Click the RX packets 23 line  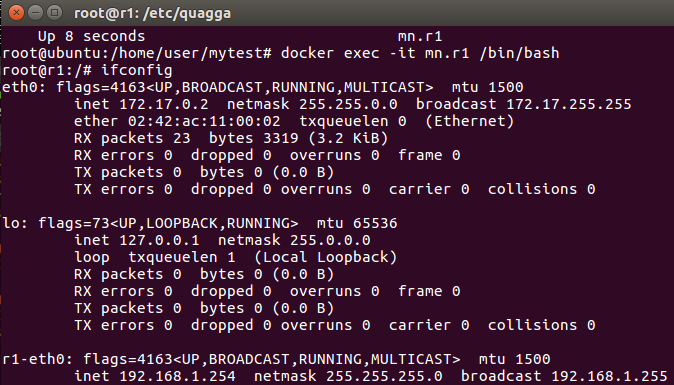pos(231,138)
